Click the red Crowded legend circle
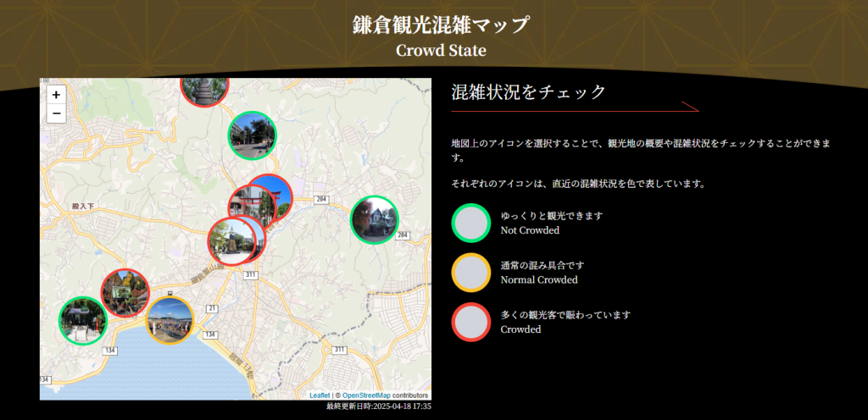This screenshot has height=420, width=868. tap(471, 322)
